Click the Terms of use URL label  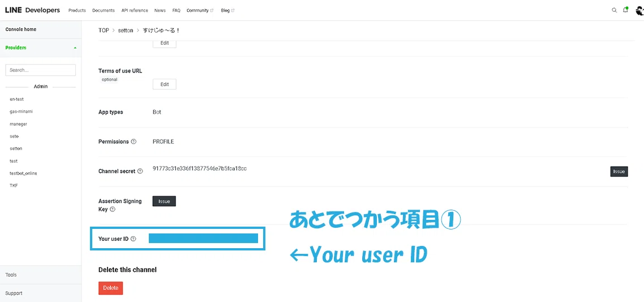tap(121, 71)
